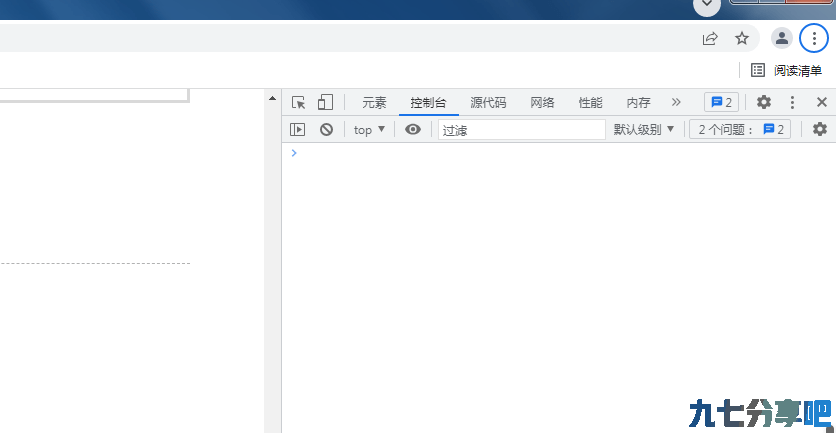This screenshot has width=836, height=433.
Task: Open the 性能 tab
Action: pyautogui.click(x=591, y=102)
